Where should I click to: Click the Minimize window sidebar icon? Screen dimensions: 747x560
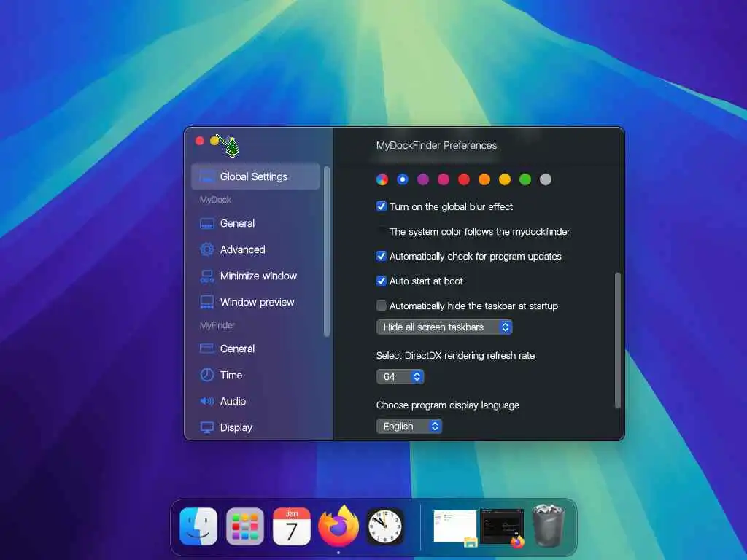tap(207, 276)
